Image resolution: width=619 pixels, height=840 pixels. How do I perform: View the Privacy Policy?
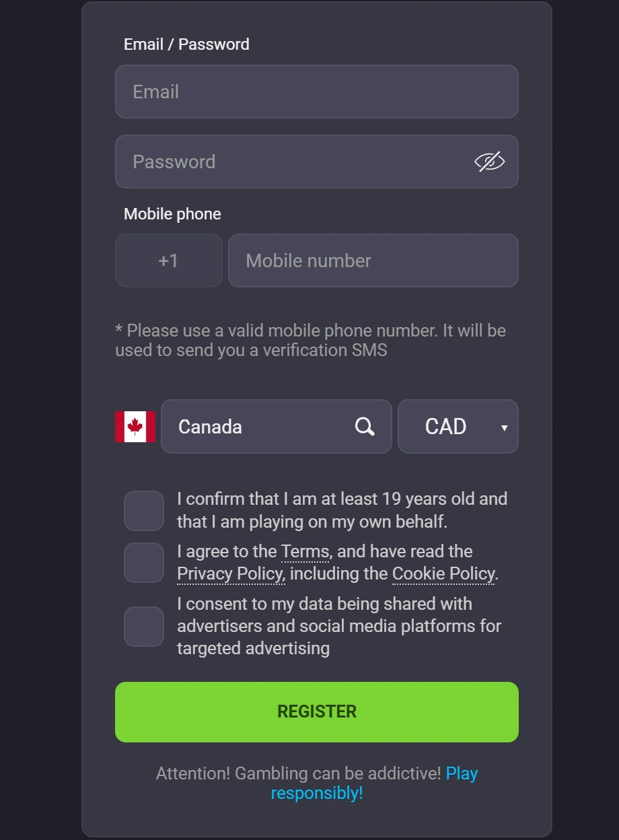tap(230, 573)
